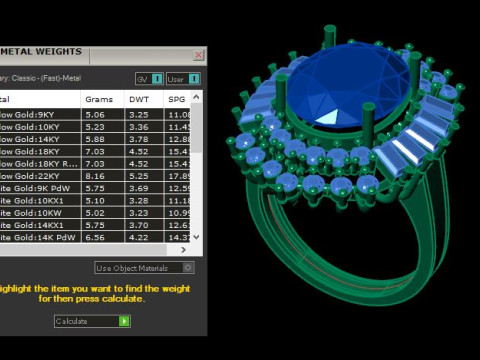The width and height of the screenshot is (480, 360).
Task: Toggle the GV library switch
Action: (x=149, y=79)
